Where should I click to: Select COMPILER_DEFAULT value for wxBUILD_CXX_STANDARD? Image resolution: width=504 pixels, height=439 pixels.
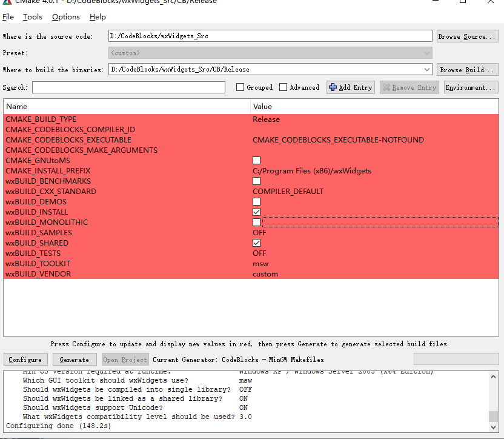point(288,191)
